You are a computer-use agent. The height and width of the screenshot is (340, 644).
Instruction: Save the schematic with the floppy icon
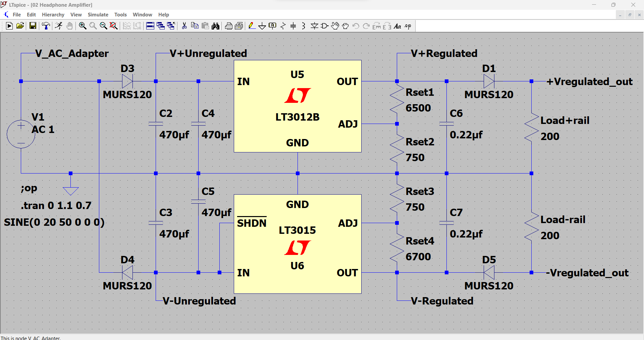tap(33, 26)
